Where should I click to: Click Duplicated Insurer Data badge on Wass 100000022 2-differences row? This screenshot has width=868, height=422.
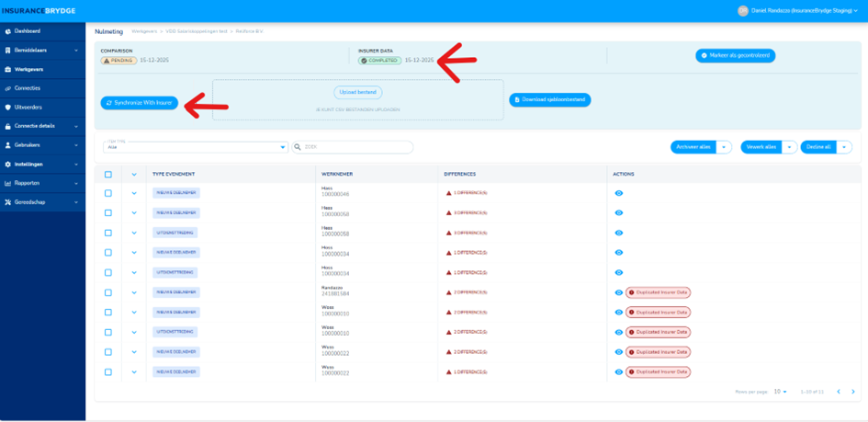659,352
